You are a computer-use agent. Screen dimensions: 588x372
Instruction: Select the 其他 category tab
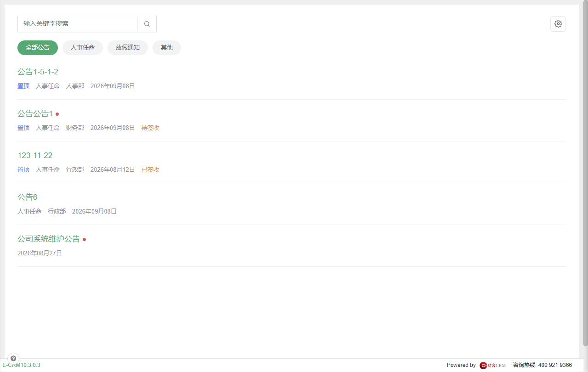[x=167, y=48]
